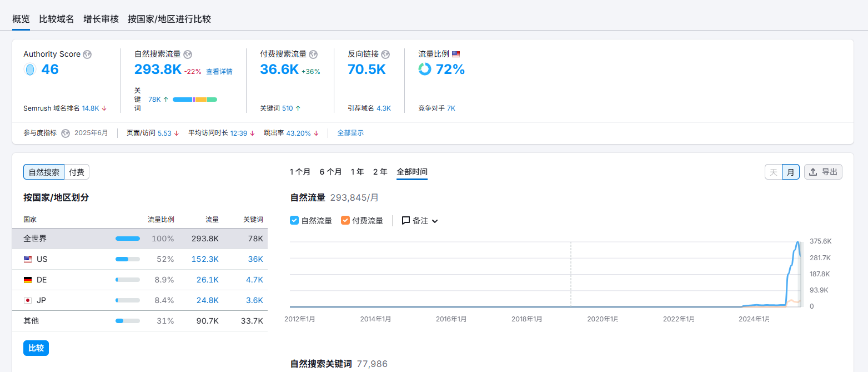Click the Authority Score oval icon

[x=30, y=70]
